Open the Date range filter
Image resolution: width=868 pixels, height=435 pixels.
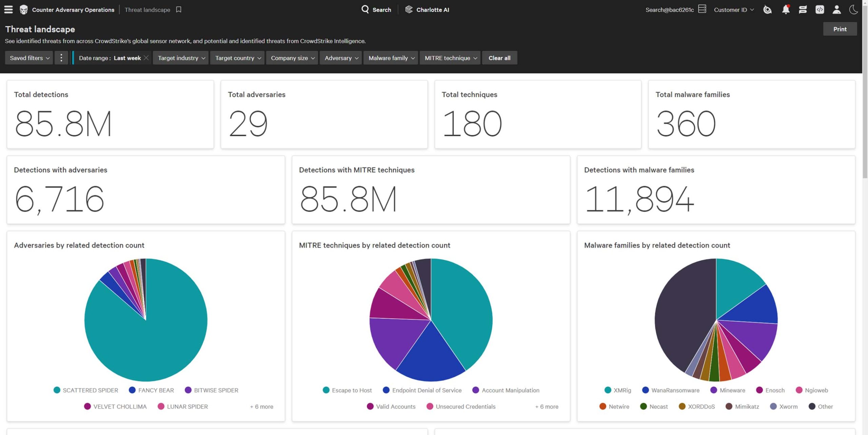coord(110,58)
